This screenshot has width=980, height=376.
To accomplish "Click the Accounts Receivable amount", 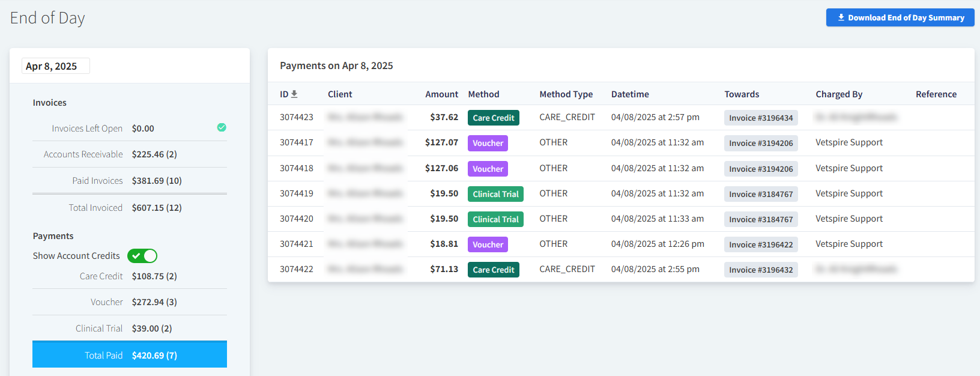I will pos(154,154).
